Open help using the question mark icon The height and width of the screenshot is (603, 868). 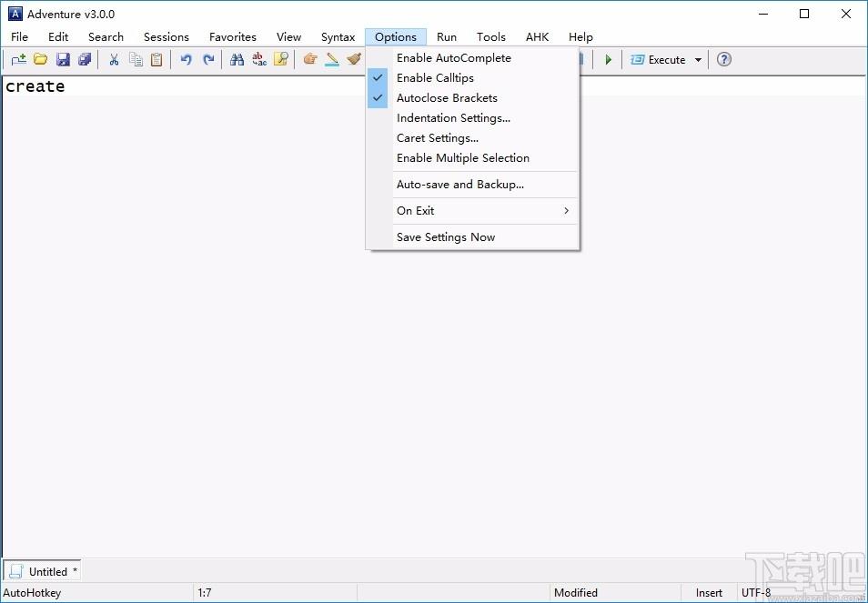(724, 59)
